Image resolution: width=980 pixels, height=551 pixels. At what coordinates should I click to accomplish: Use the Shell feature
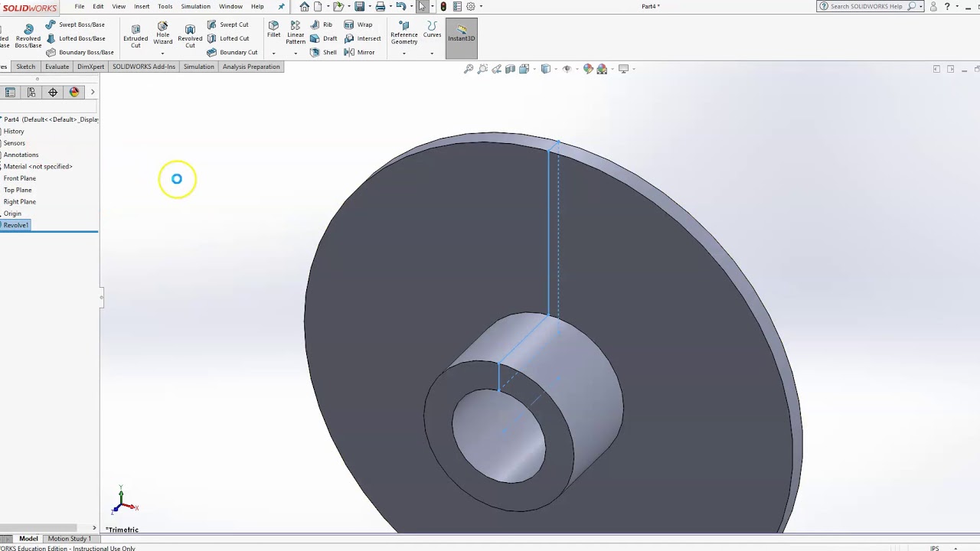tap(323, 52)
